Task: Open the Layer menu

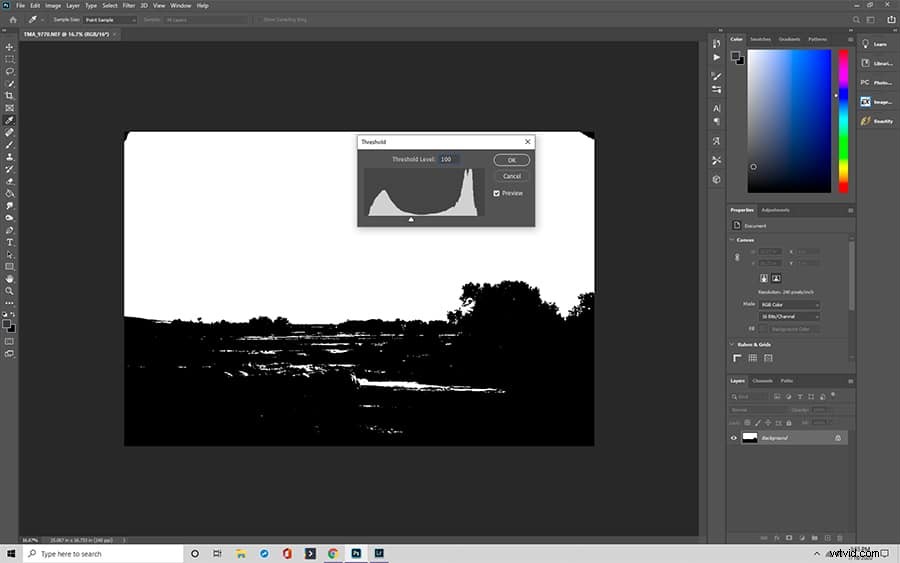Action: [73, 5]
